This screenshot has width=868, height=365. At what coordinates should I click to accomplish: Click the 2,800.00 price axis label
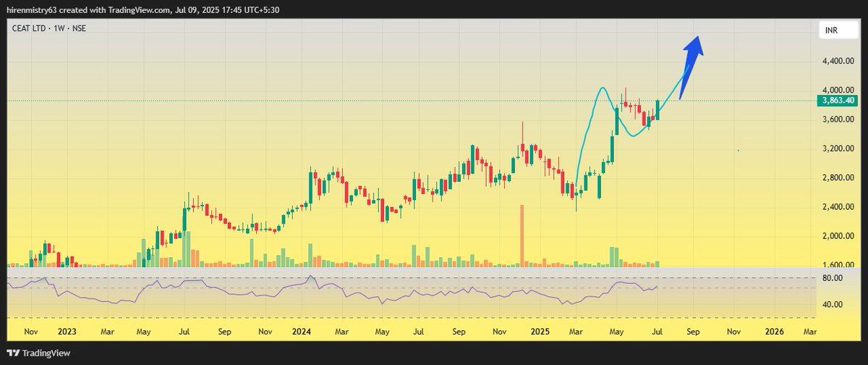pyautogui.click(x=839, y=177)
